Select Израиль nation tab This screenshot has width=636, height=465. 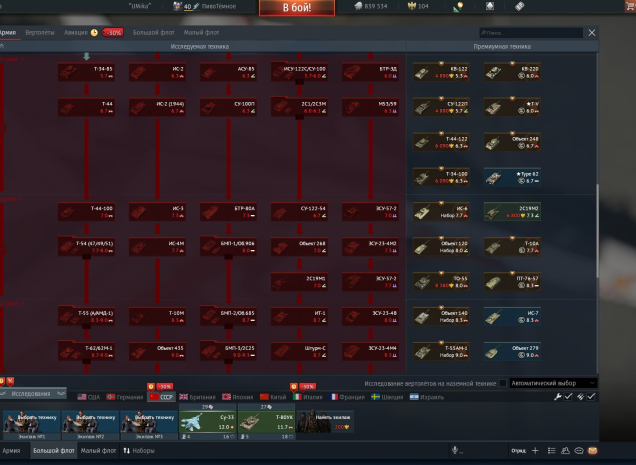[x=427, y=397]
